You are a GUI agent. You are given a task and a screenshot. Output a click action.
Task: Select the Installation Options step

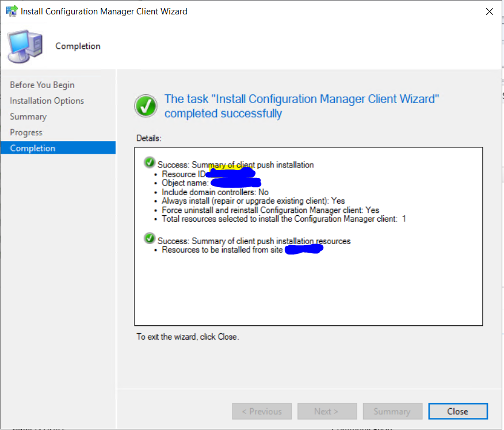pos(47,101)
